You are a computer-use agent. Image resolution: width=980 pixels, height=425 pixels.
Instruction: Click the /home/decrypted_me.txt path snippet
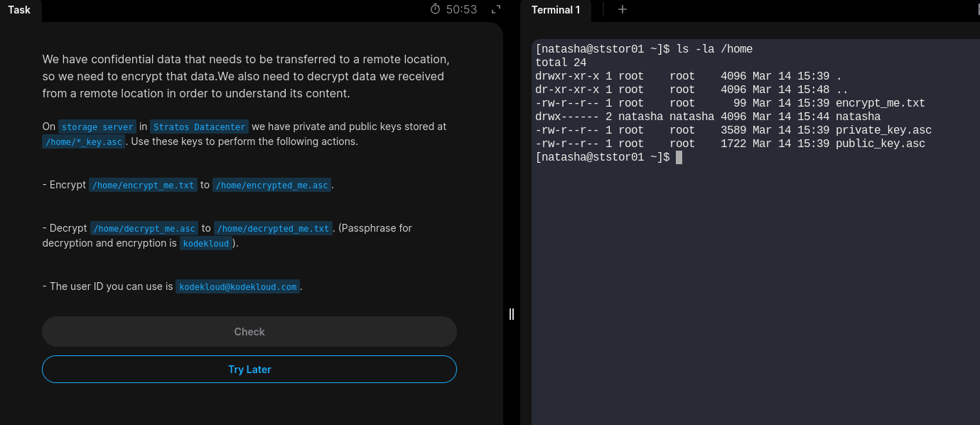click(x=274, y=229)
